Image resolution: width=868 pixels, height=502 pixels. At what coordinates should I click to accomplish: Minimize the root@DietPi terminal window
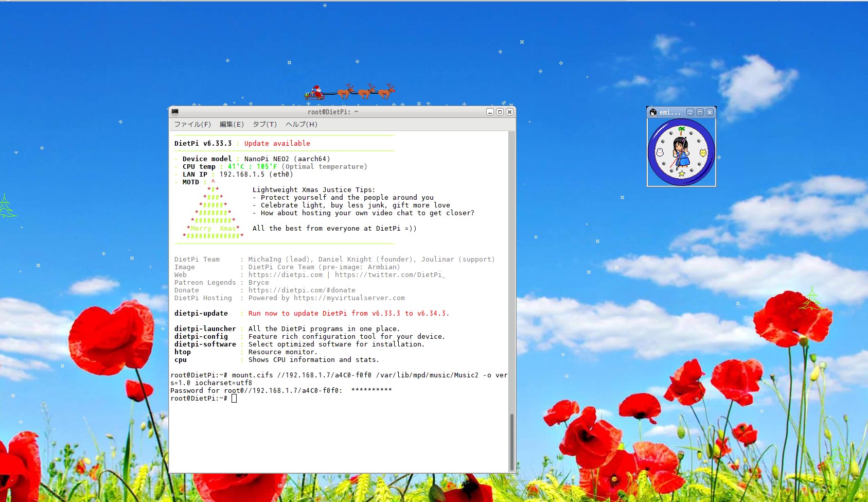(x=490, y=112)
